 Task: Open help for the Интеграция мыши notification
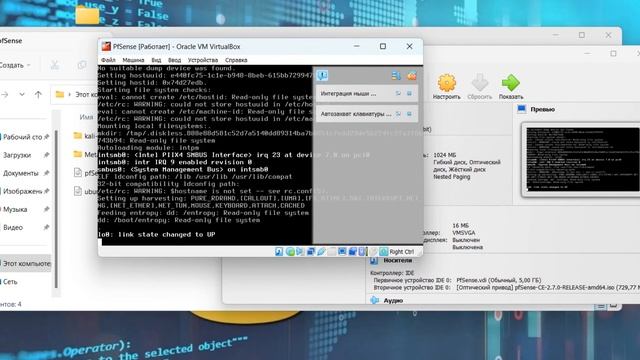click(x=398, y=93)
